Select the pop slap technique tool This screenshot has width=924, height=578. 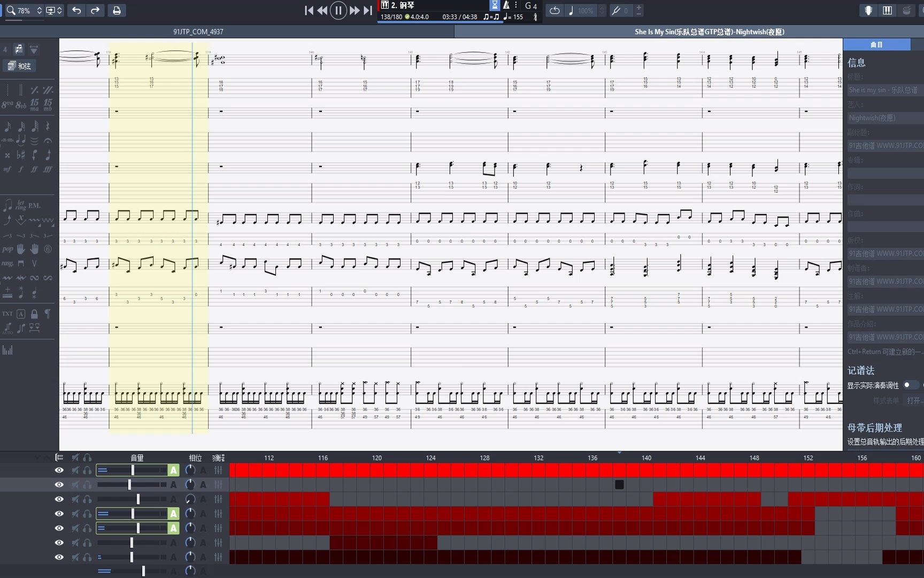(7, 249)
